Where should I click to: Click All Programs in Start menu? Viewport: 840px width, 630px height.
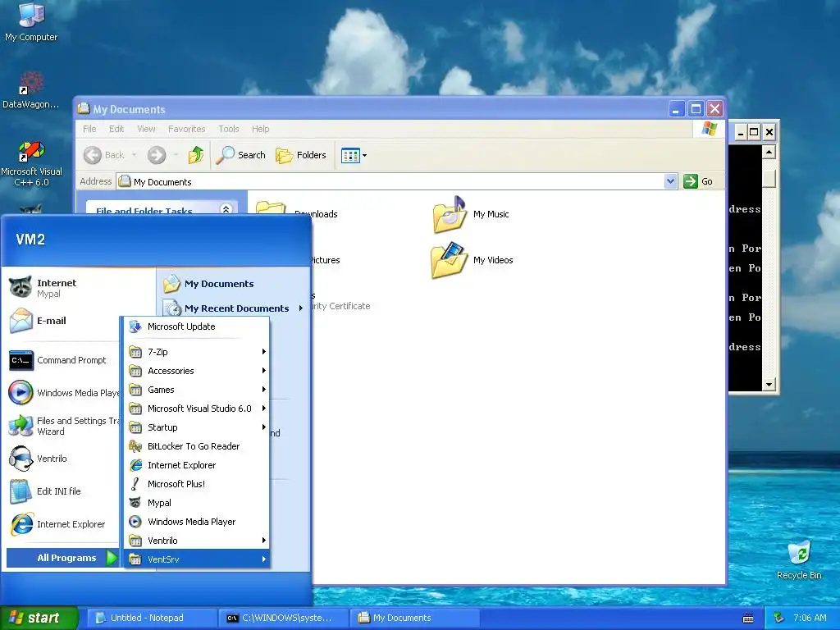pyautogui.click(x=62, y=558)
